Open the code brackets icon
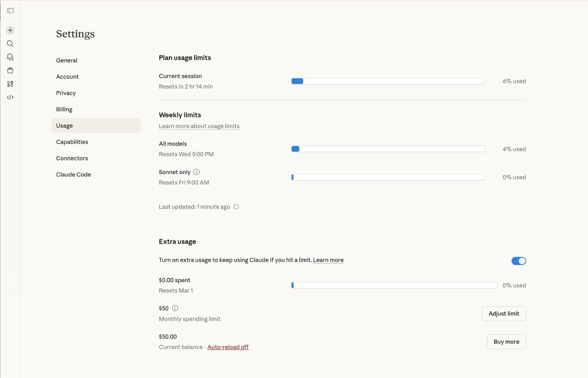 [10, 97]
